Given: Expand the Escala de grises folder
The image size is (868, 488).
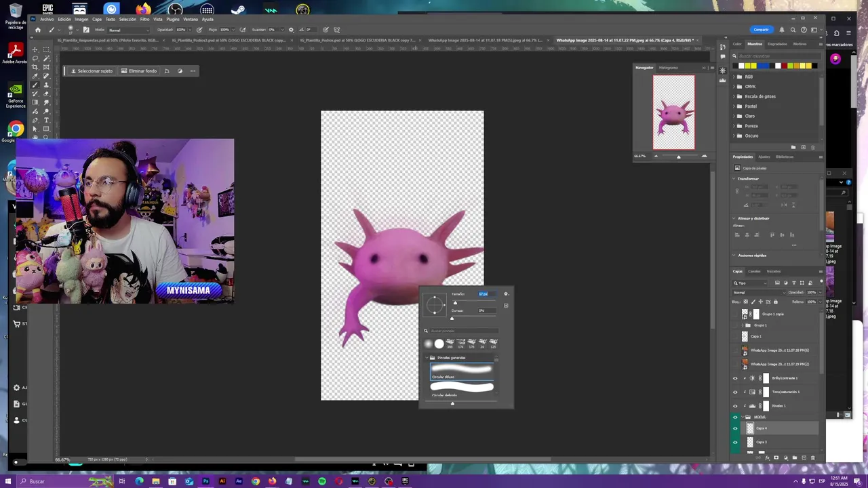Looking at the screenshot, I should coord(734,96).
